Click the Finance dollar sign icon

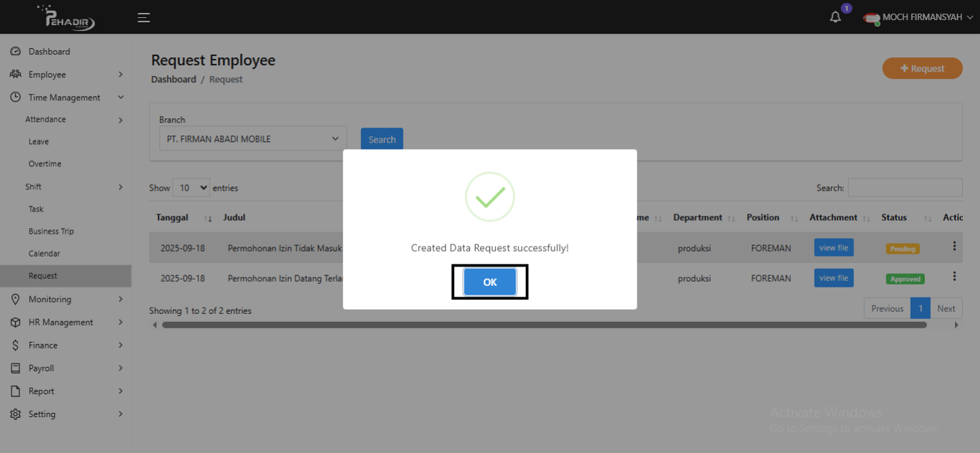tap(15, 345)
